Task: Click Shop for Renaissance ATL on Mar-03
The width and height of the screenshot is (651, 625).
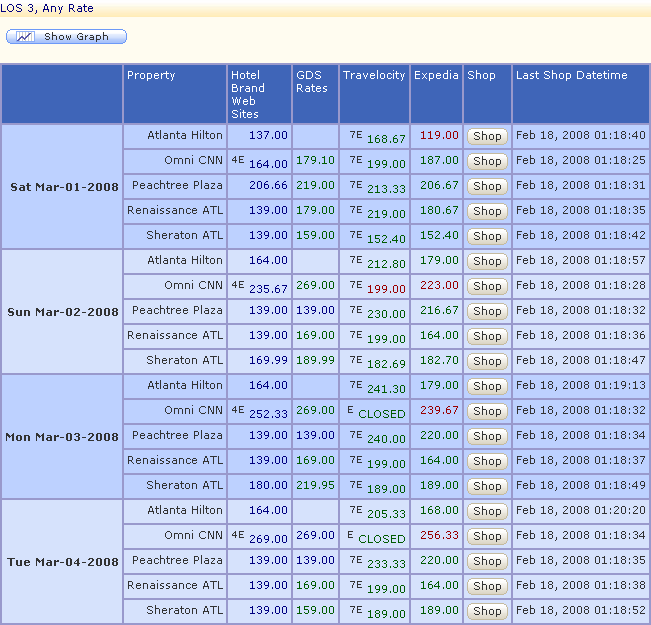Action: point(487,461)
